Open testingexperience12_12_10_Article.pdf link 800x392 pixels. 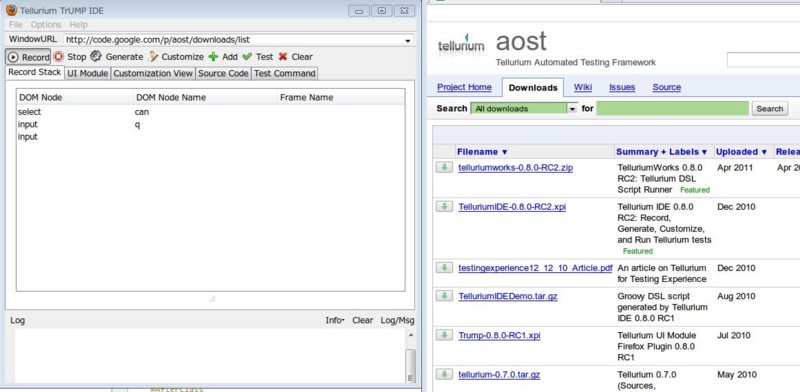[535, 268]
